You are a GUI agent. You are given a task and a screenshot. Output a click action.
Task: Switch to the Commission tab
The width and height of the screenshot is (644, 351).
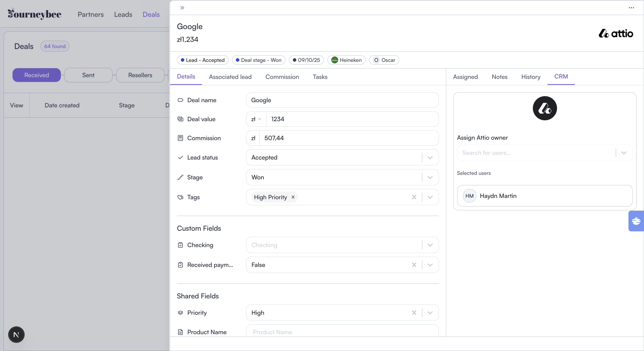(x=282, y=77)
